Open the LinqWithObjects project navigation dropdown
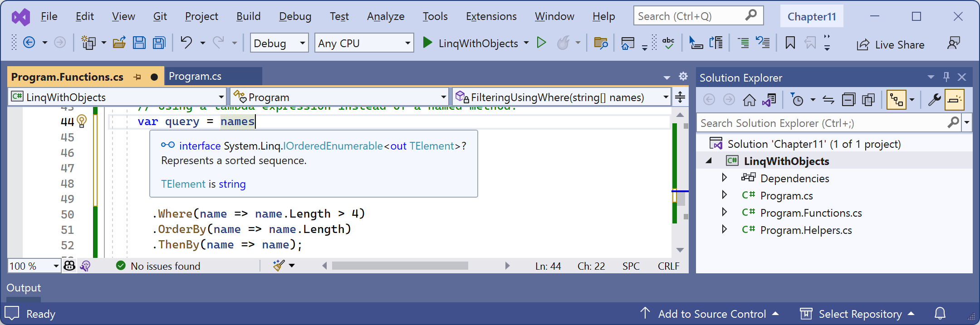Screen dimensions: 980x325 click(x=118, y=97)
